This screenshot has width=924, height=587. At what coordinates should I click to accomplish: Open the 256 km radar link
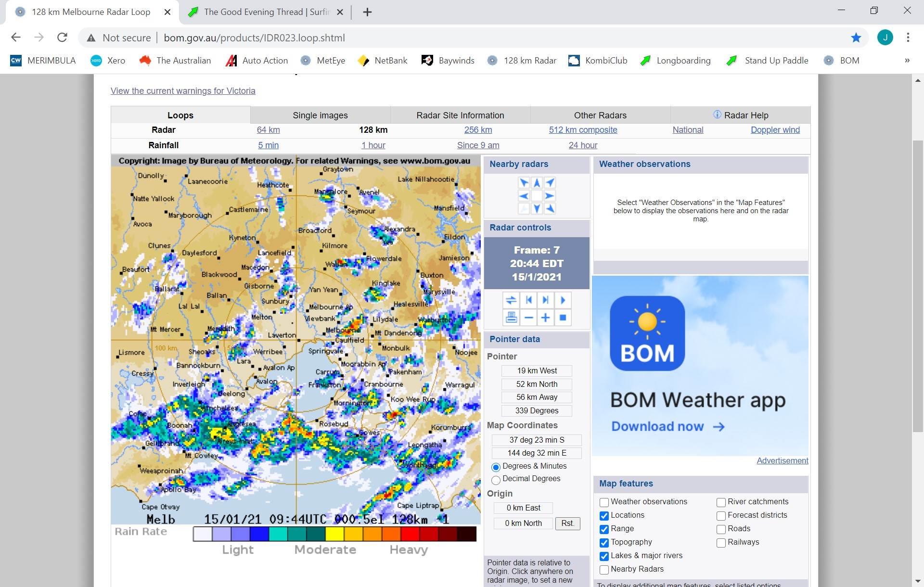point(478,130)
